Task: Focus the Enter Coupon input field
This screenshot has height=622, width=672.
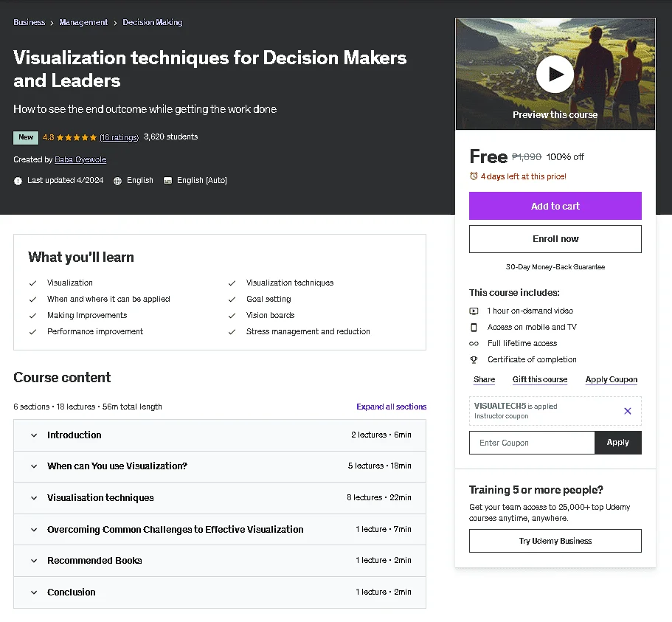Action: [532, 443]
